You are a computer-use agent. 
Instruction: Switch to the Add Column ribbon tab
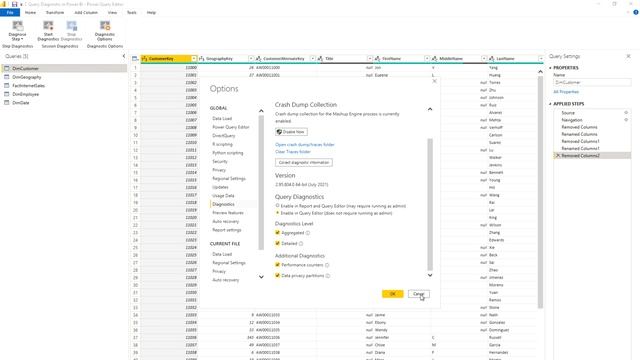86,13
